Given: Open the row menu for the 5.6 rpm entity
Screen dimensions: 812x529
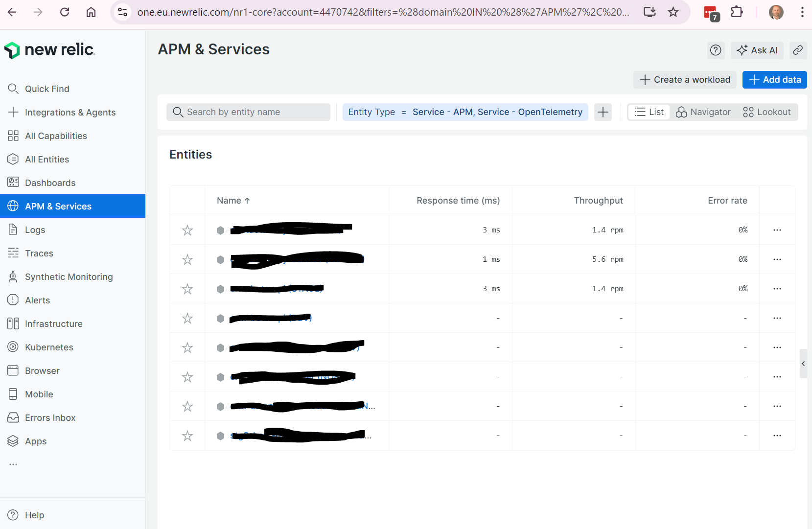Looking at the screenshot, I should click(777, 259).
